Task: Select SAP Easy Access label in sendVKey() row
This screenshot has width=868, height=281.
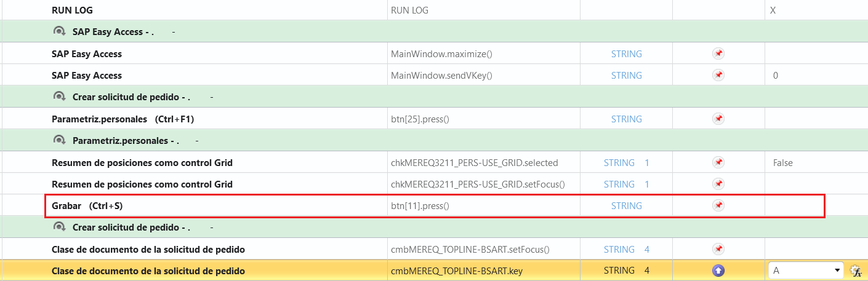Action: [87, 76]
